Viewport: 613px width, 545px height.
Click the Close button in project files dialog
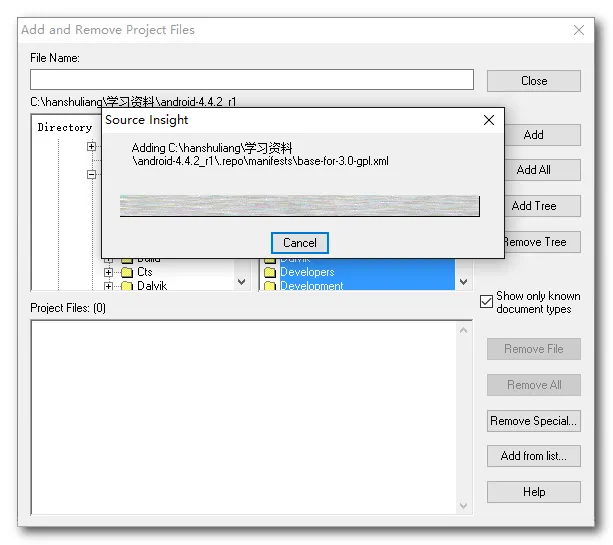point(534,81)
